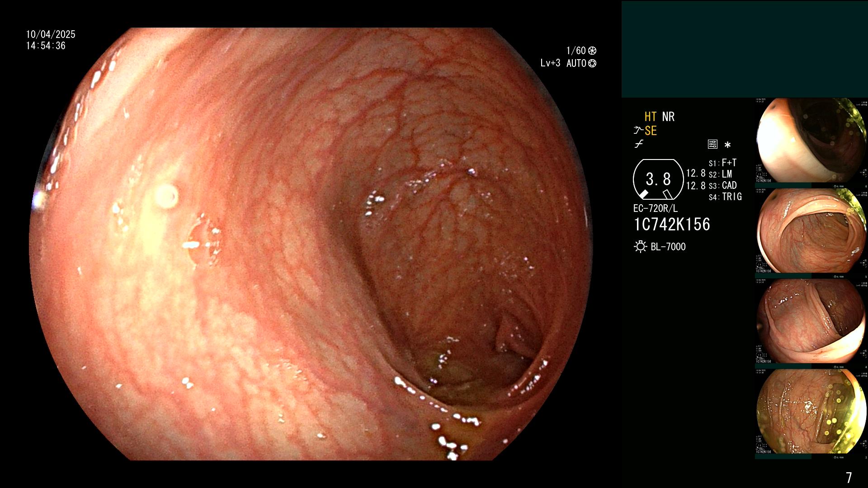Screen dimensions: 868x488
Task: Click the scope tip diagram showing 3.8
Action: point(658,179)
